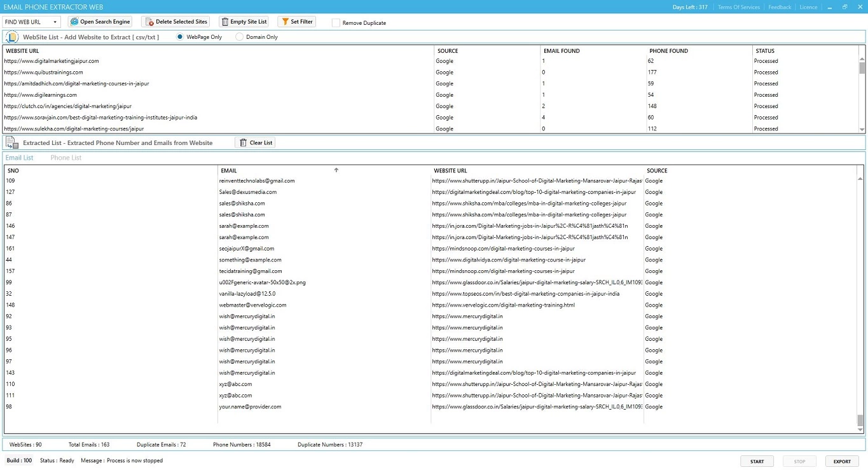Click the Extracted List document icon
This screenshot has width=868, height=470.
(12, 143)
